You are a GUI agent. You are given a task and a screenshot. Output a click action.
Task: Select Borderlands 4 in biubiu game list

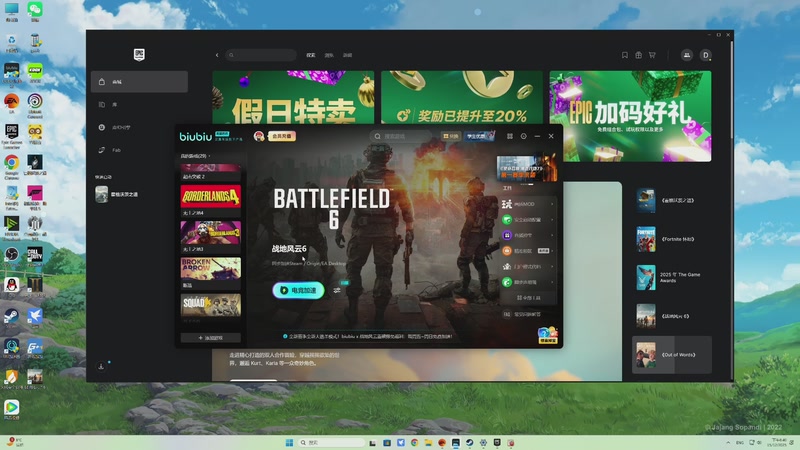(x=210, y=199)
